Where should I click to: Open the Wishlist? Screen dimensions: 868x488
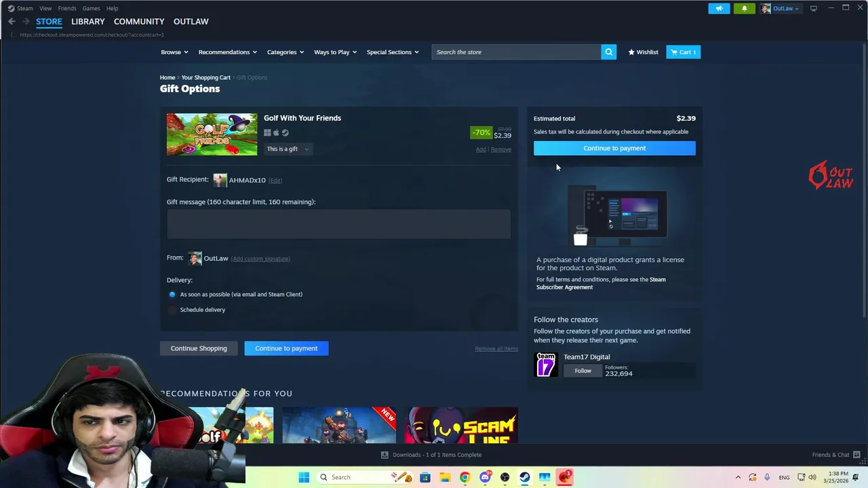[x=643, y=52]
